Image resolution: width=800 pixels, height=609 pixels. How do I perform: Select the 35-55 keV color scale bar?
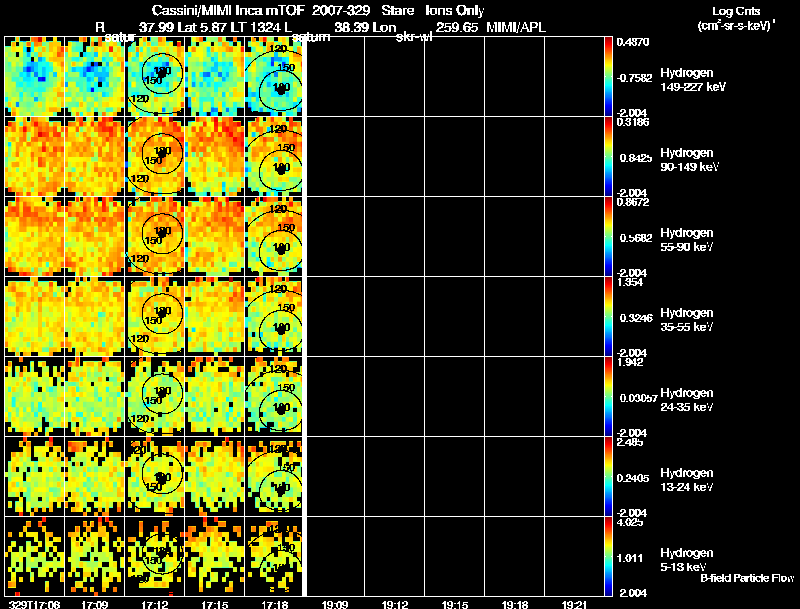coord(610,315)
